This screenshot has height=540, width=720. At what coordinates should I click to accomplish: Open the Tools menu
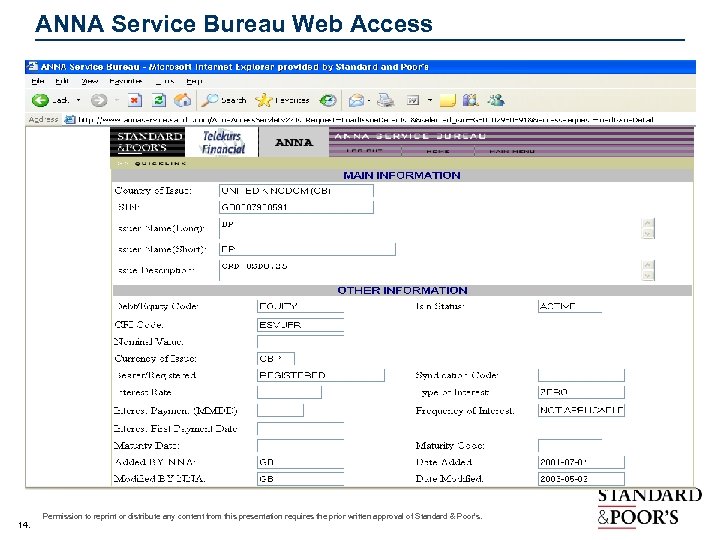click(x=165, y=81)
